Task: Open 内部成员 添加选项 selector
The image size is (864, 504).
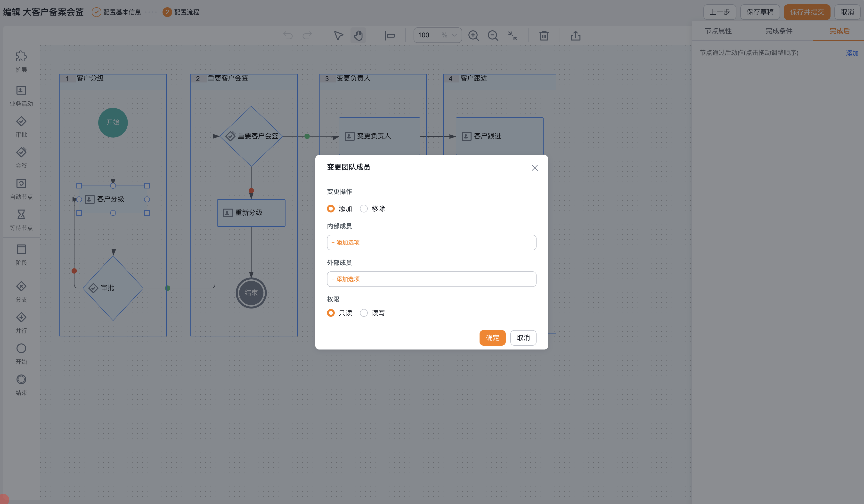Action: (431, 242)
